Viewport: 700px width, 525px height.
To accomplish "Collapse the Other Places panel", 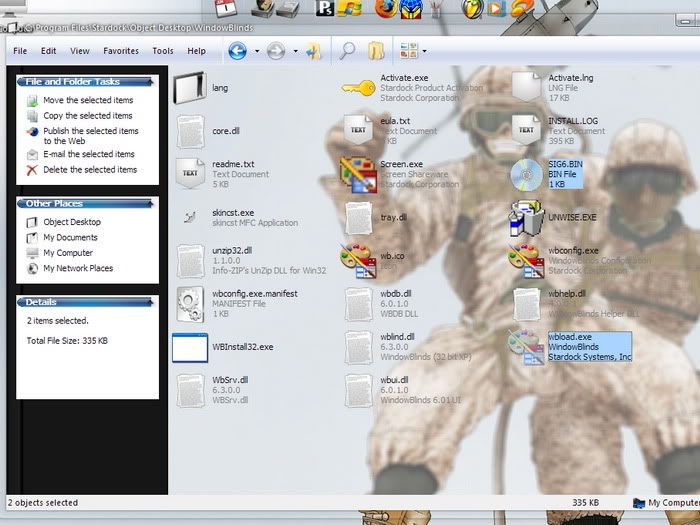I will coord(151,204).
